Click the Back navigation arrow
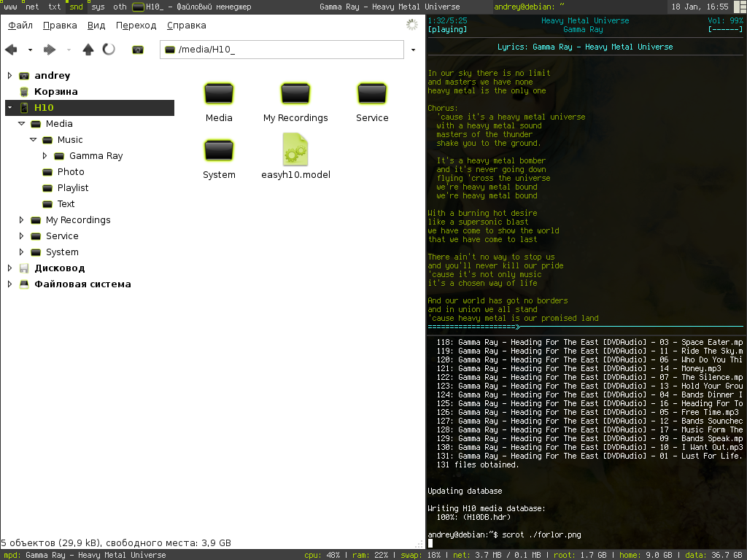 pyautogui.click(x=11, y=50)
